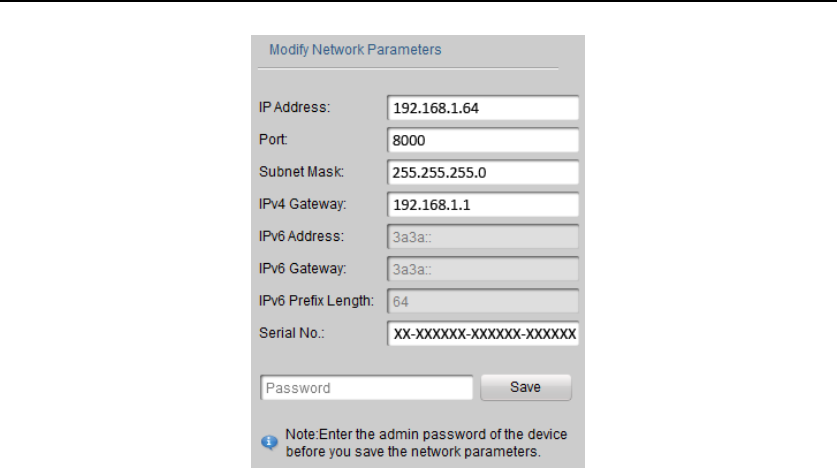Click the Port label text

pos(272,139)
